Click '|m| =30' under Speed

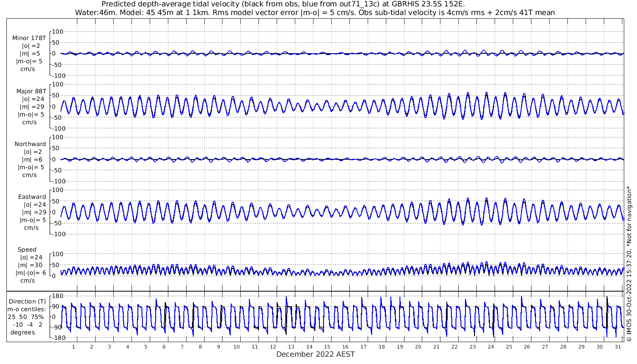[x=31, y=265]
